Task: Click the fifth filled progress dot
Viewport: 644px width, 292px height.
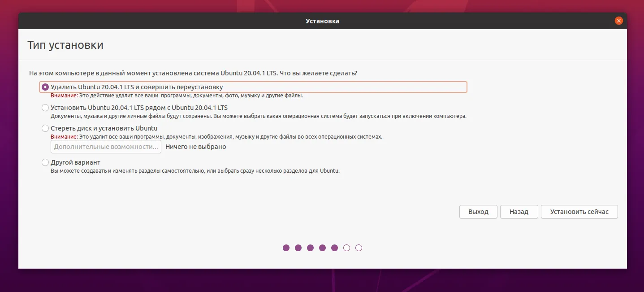Action: [334, 248]
